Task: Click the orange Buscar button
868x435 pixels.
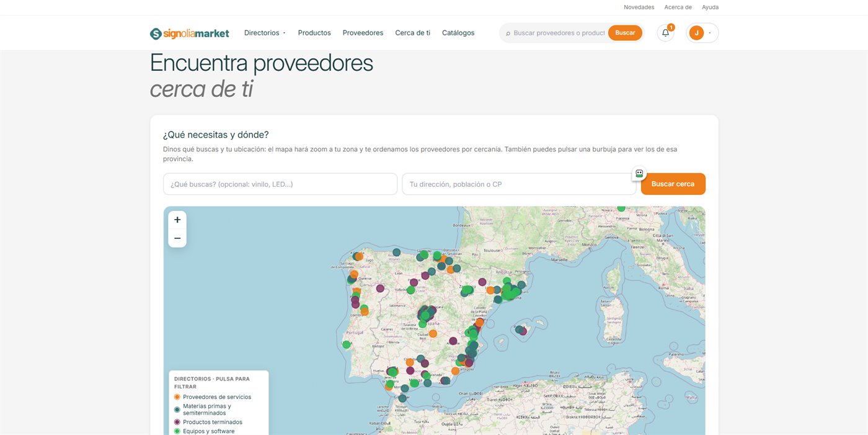Action: pos(625,33)
